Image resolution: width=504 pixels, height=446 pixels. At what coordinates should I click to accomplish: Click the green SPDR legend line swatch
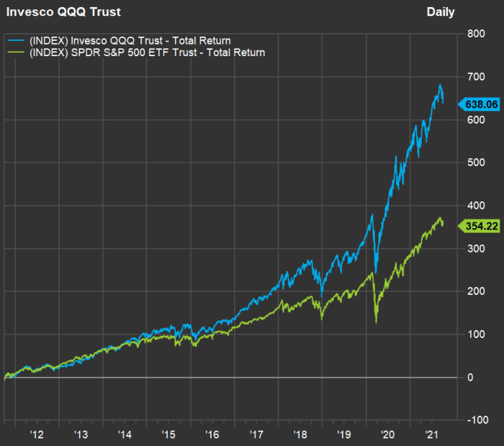16,53
